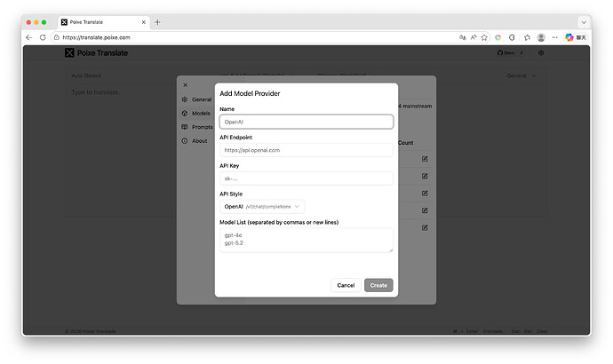Screen dimensions: 613x364
Task: Click the first model edit pencil icon
Action: pos(425,159)
